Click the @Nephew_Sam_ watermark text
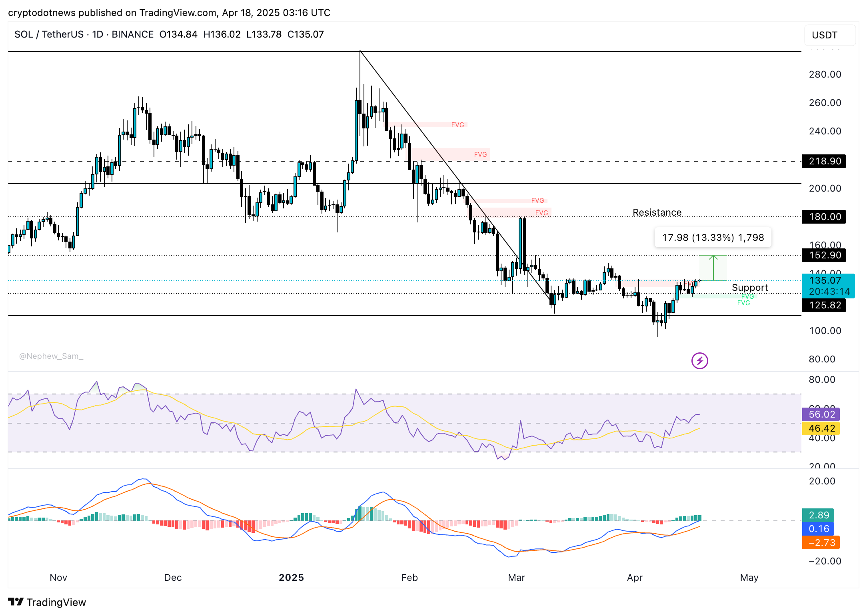The height and width of the screenshot is (616, 867). 51,356
